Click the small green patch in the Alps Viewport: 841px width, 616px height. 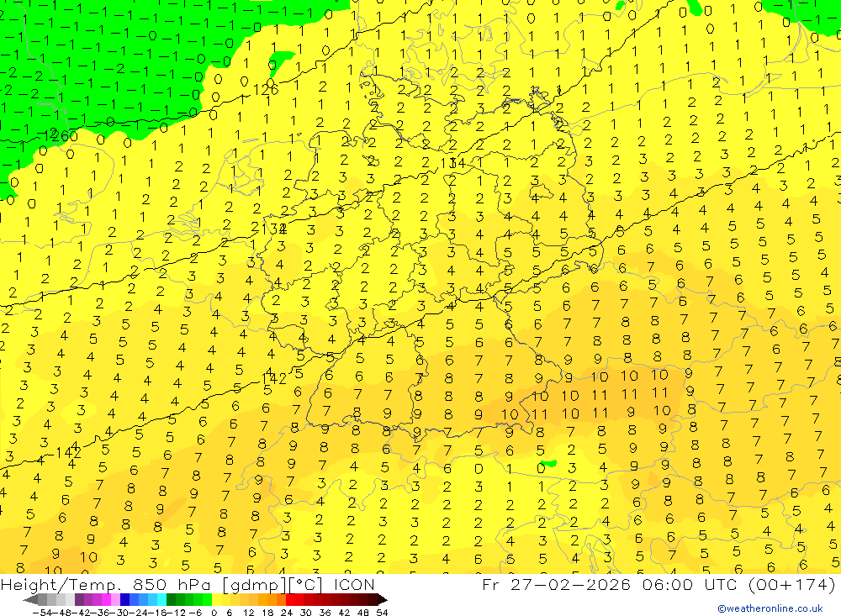tap(548, 463)
